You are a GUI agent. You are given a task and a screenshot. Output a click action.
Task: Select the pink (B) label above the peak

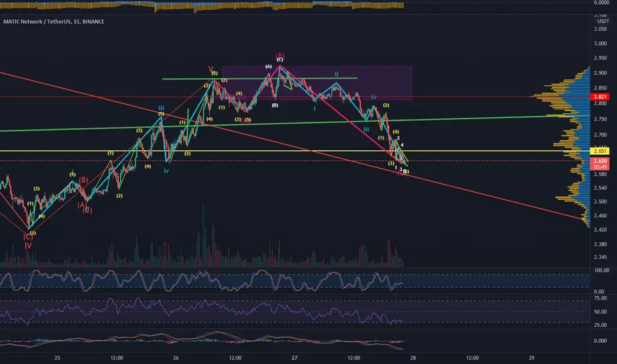point(280,56)
